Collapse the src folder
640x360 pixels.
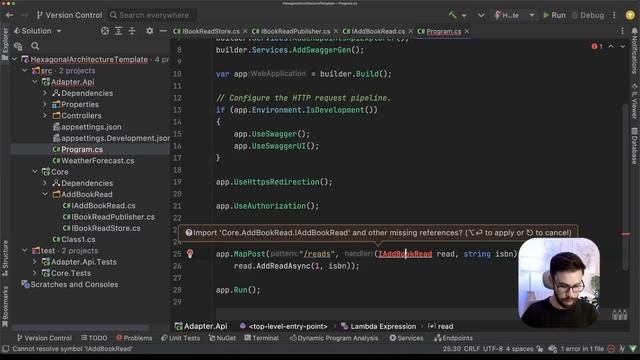click(25, 70)
